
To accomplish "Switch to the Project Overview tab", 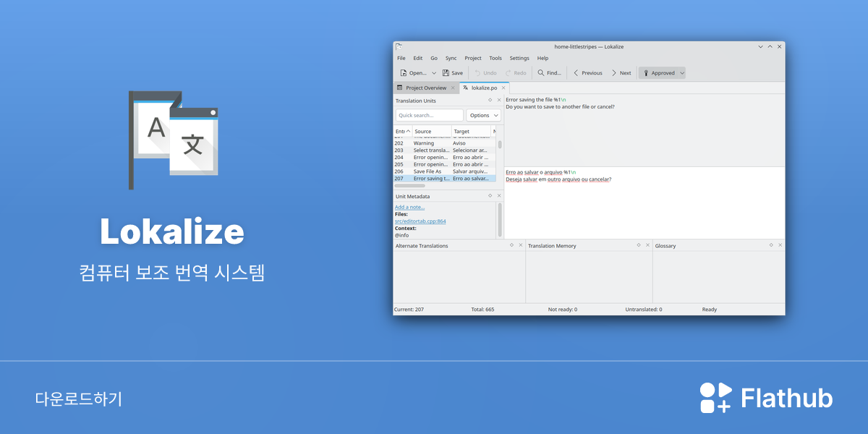I will coord(426,88).
